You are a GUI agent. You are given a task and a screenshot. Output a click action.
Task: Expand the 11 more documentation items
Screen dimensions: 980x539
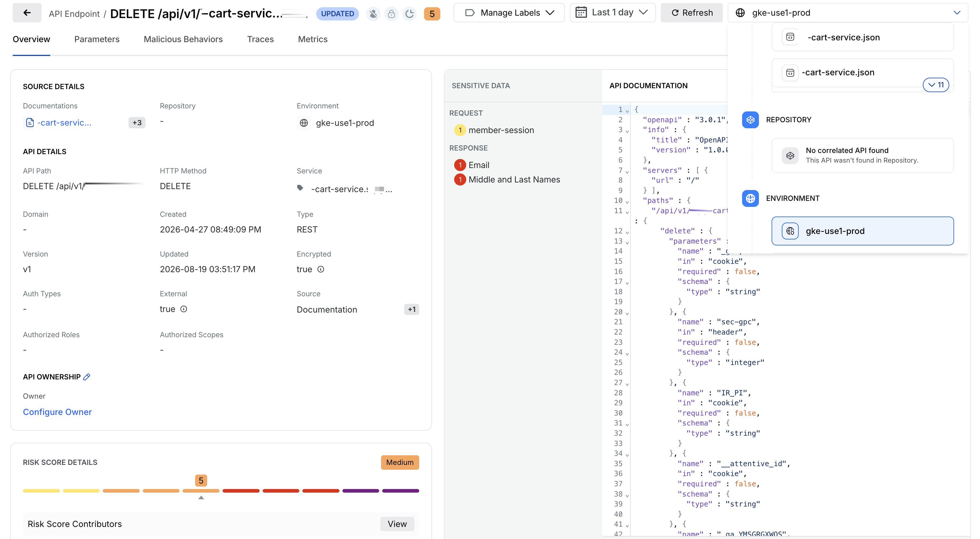pos(936,85)
